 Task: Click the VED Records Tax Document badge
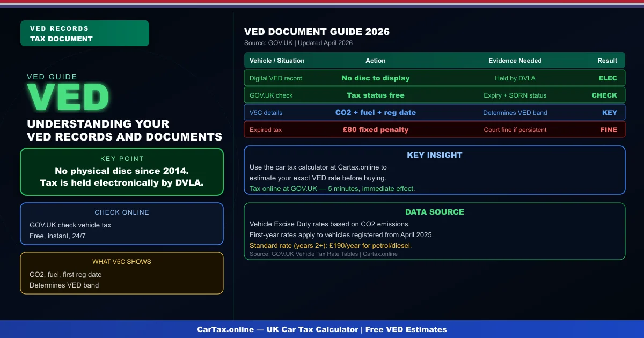click(84, 33)
